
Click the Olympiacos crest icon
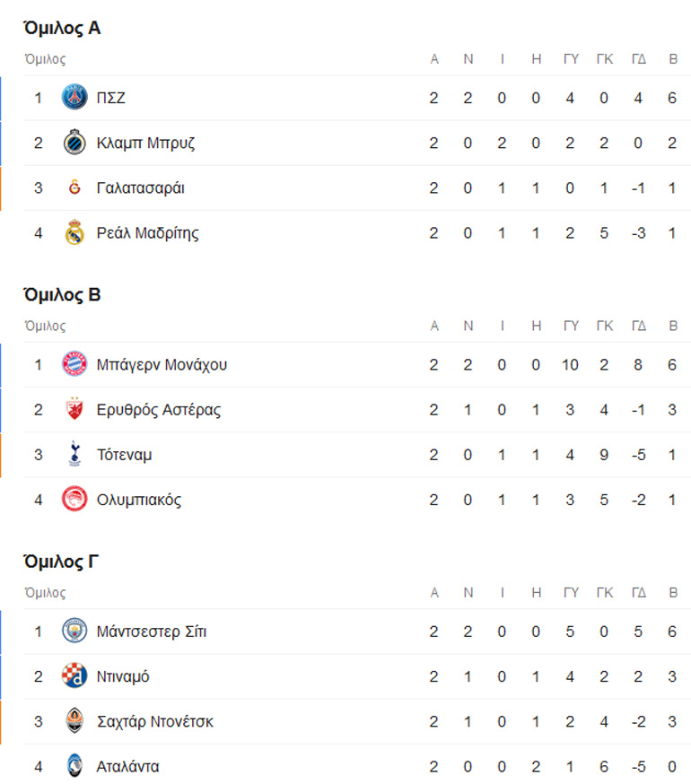(x=74, y=500)
